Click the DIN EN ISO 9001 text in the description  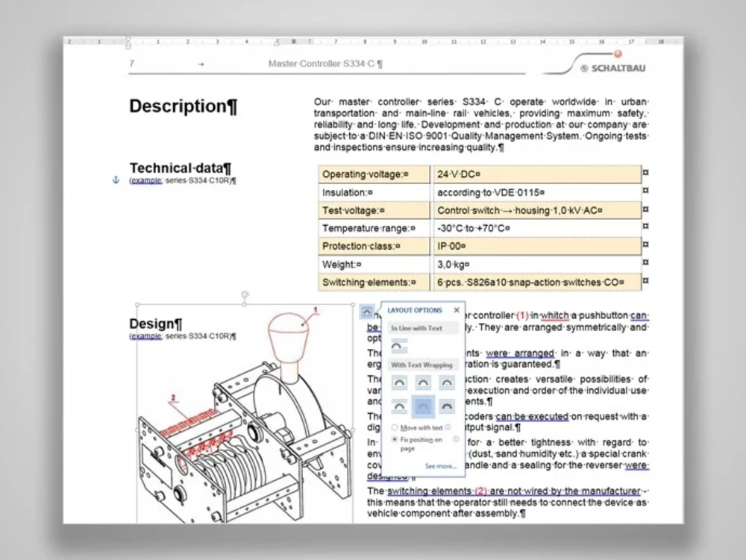pos(408,136)
